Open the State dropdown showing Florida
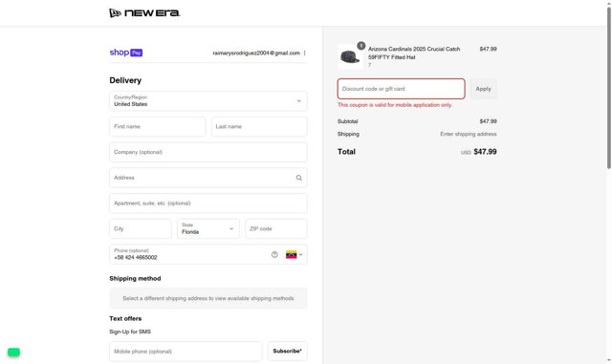This screenshot has width=612, height=364. [x=208, y=228]
